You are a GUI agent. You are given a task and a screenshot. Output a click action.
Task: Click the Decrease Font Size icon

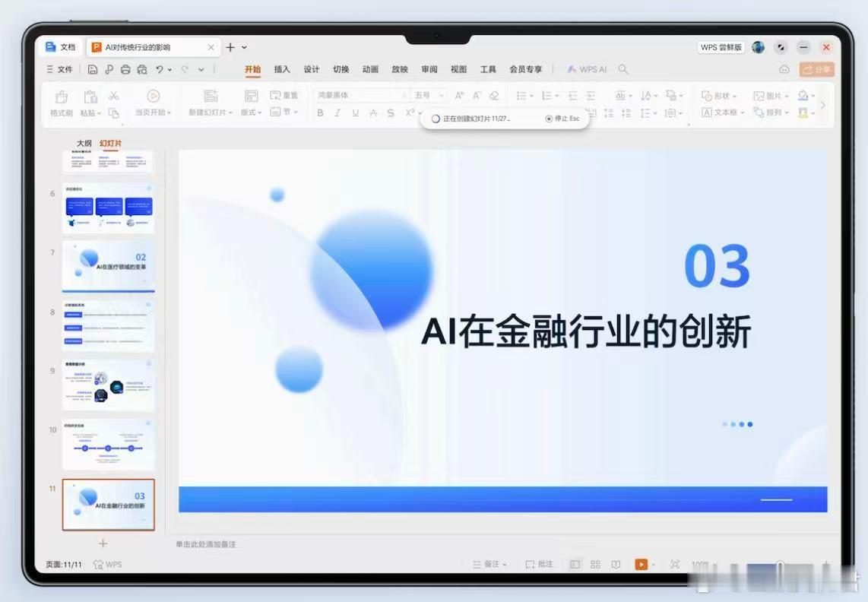[x=477, y=95]
